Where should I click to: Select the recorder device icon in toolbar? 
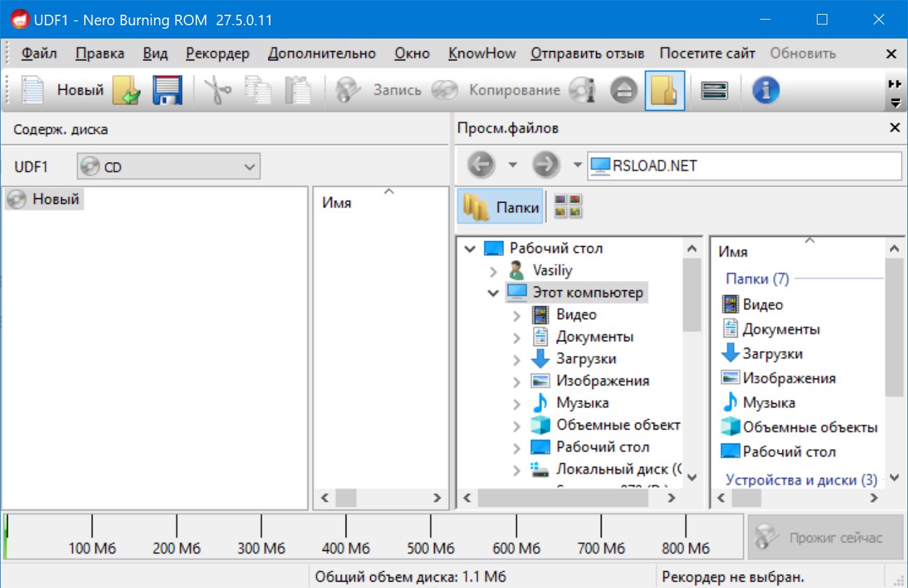pyautogui.click(x=714, y=90)
